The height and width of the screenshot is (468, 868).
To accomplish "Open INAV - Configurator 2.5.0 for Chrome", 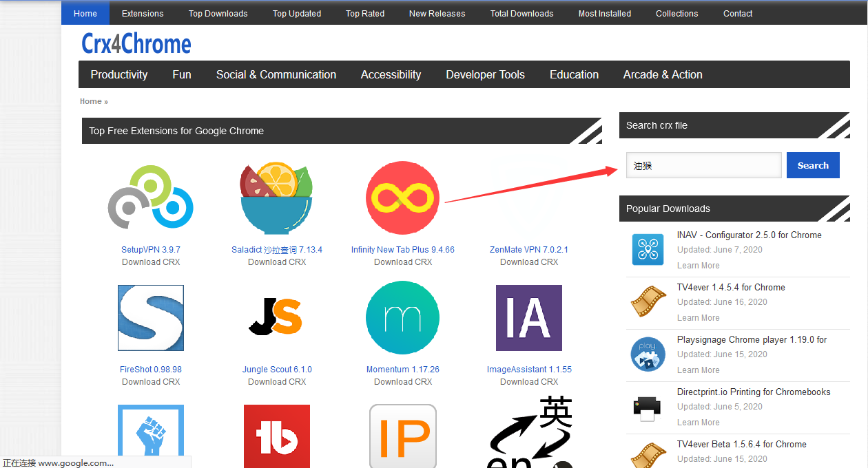I will coord(750,235).
